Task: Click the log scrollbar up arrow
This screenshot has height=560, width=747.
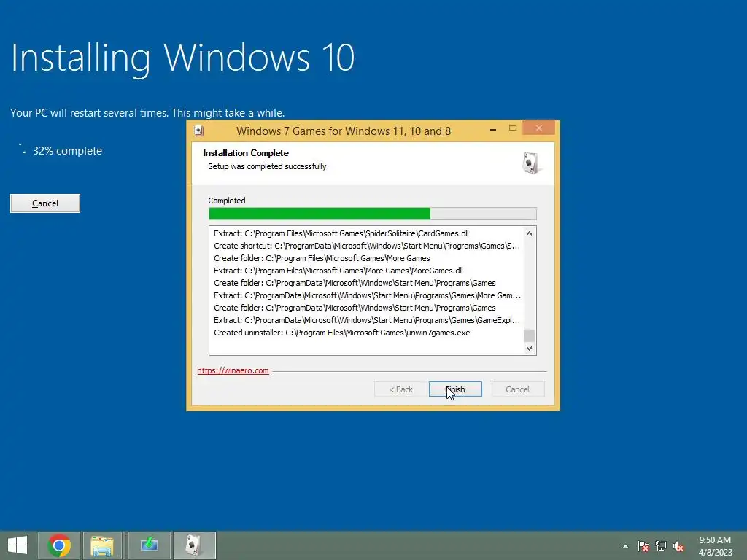Action: [529, 233]
